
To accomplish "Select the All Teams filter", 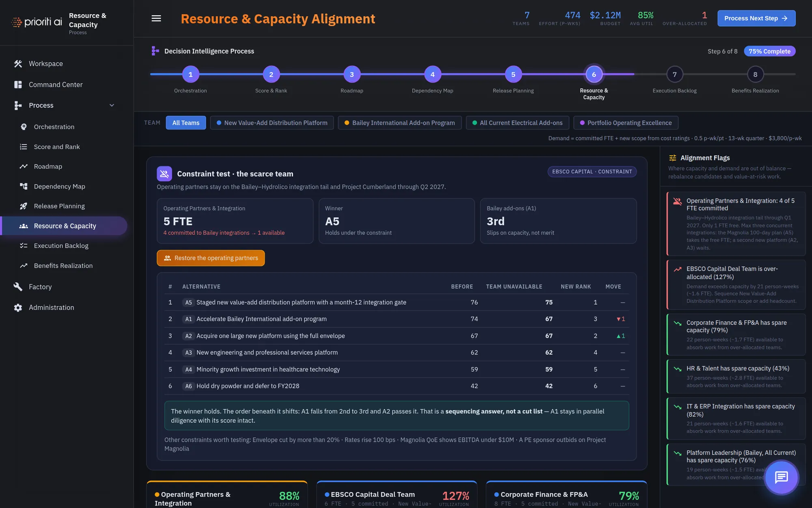I will click(186, 123).
